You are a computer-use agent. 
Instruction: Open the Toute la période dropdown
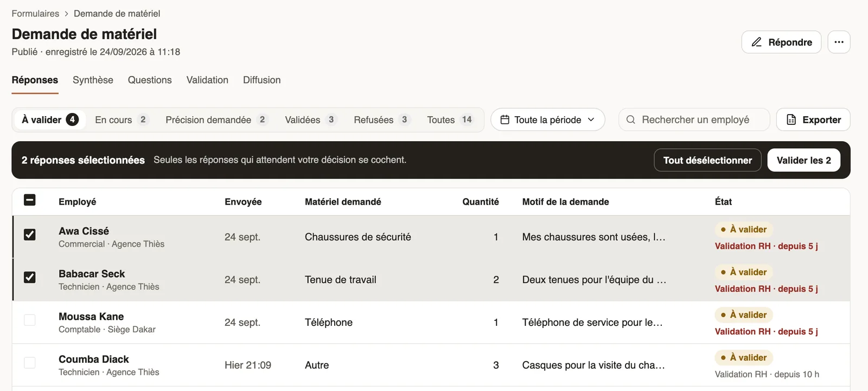(548, 119)
